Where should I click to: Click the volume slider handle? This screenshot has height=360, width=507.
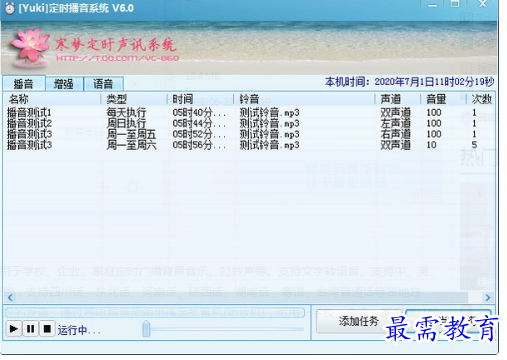(x=146, y=329)
